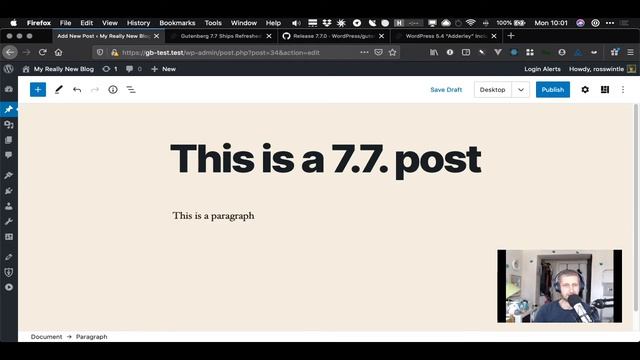The width and height of the screenshot is (640, 360).
Task: Open Dashboard from the WordPress admin sidebar
Action: [x=9, y=89]
